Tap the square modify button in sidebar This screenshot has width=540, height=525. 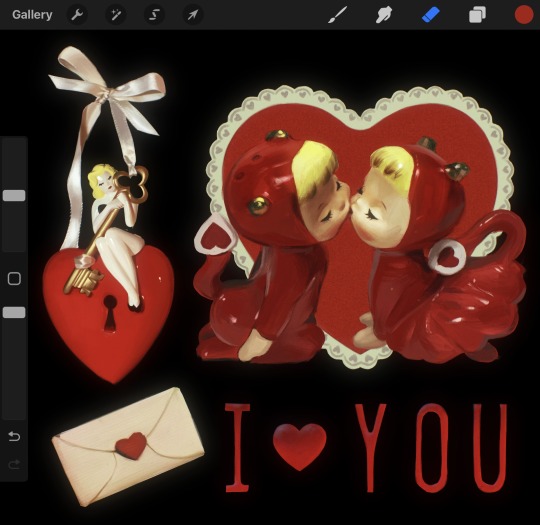[x=14, y=278]
